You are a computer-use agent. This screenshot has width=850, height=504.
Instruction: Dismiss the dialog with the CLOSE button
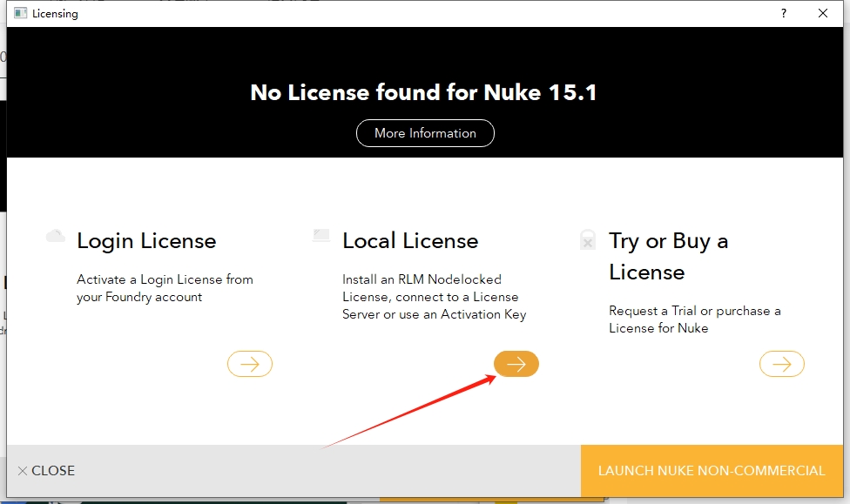click(x=46, y=471)
